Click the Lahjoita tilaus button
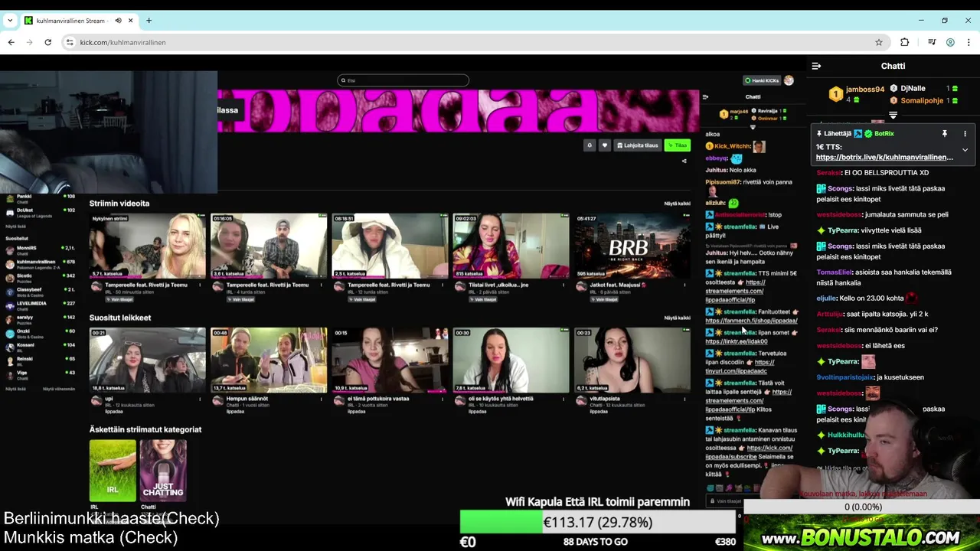980x551 pixels. pos(637,145)
